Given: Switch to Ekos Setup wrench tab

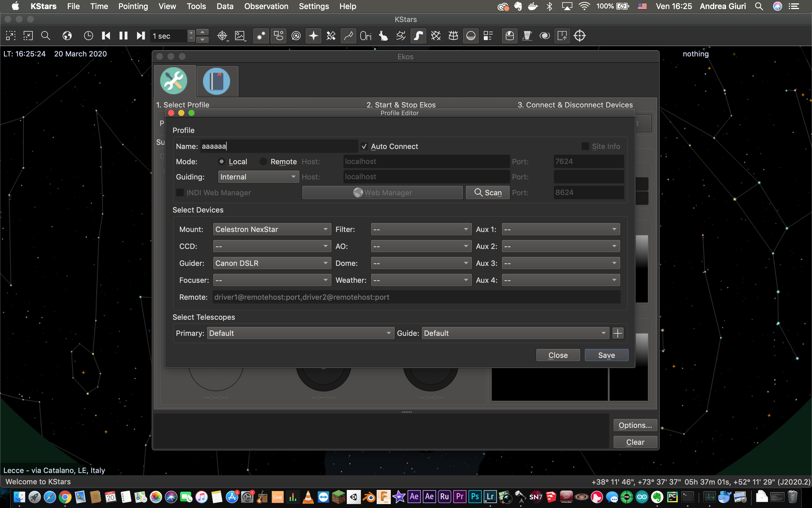Looking at the screenshot, I should (x=174, y=81).
